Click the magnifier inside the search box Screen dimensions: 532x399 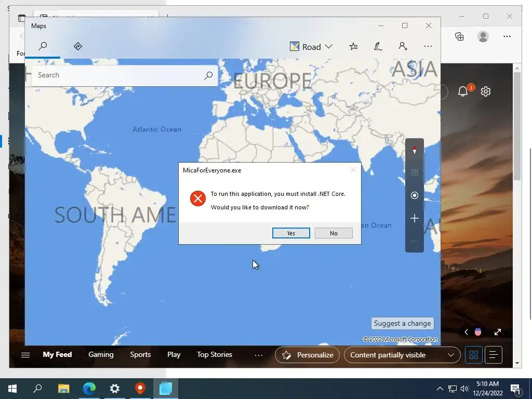(208, 75)
